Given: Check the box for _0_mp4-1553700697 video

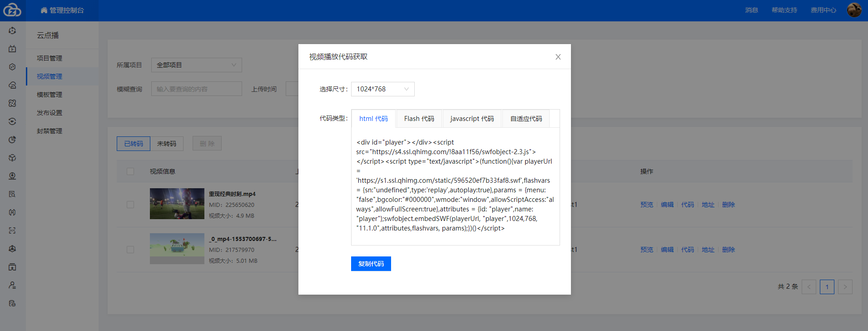Looking at the screenshot, I should tap(130, 250).
